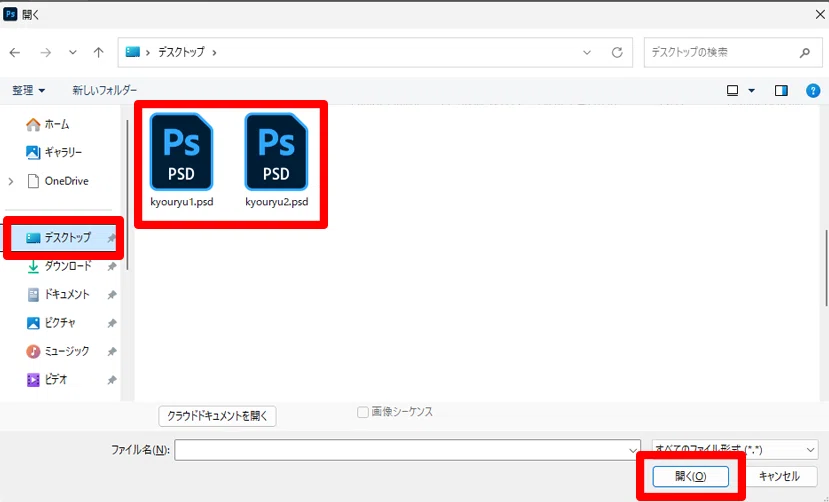Select ピクチャ in the sidebar
The height and width of the screenshot is (502, 829).
click(51, 322)
